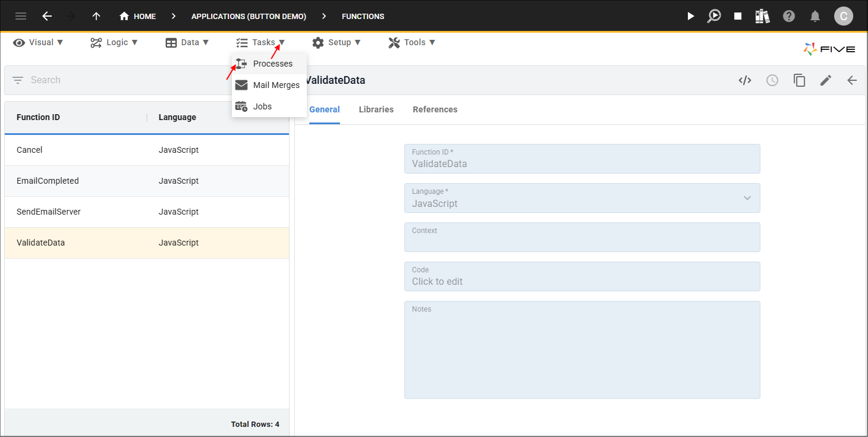Open the user avatar C
The image size is (868, 437).
coord(843,16)
